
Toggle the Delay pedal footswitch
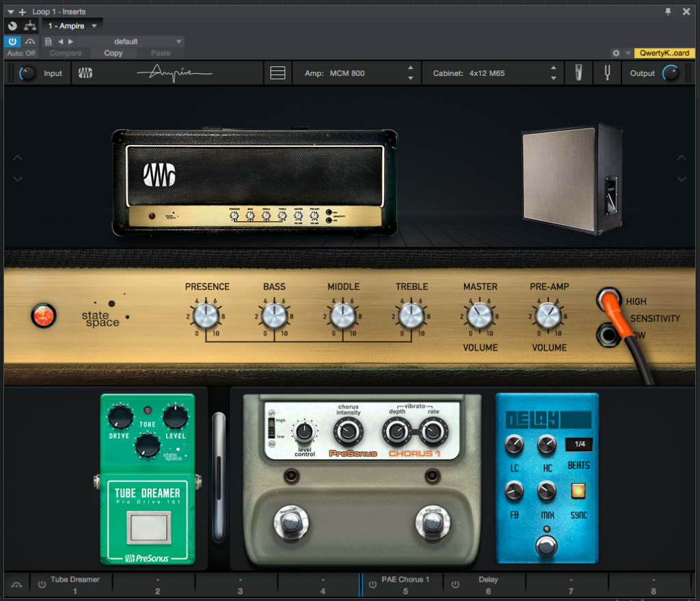pos(546,546)
